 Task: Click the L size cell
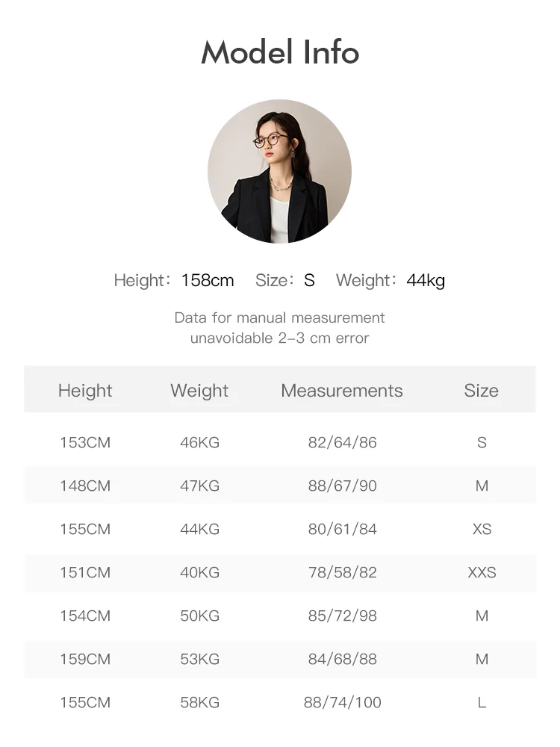(x=482, y=702)
